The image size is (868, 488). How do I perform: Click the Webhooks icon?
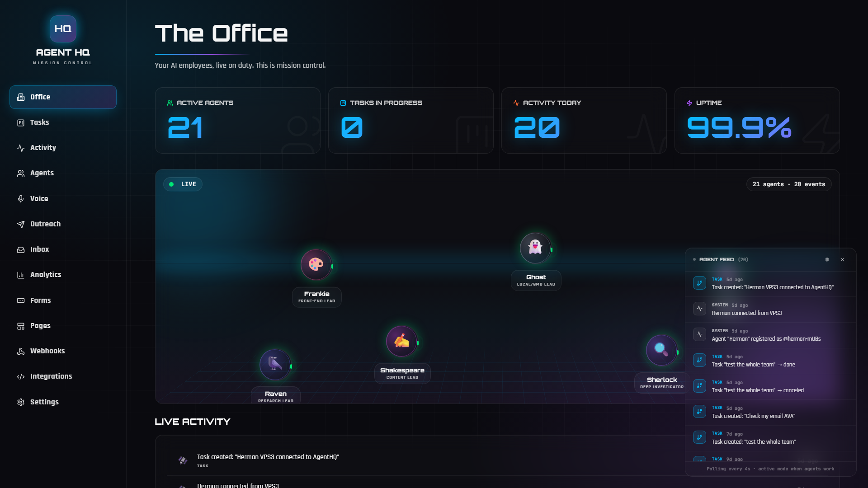[21, 352]
